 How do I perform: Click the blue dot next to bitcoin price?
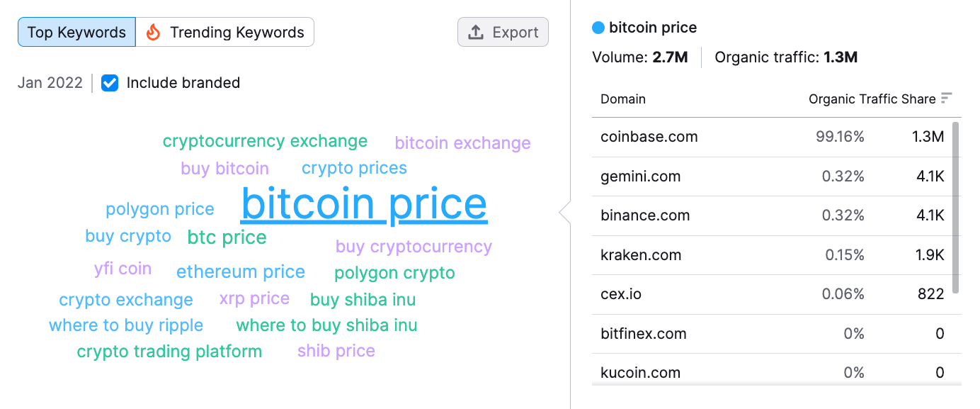pos(598,28)
